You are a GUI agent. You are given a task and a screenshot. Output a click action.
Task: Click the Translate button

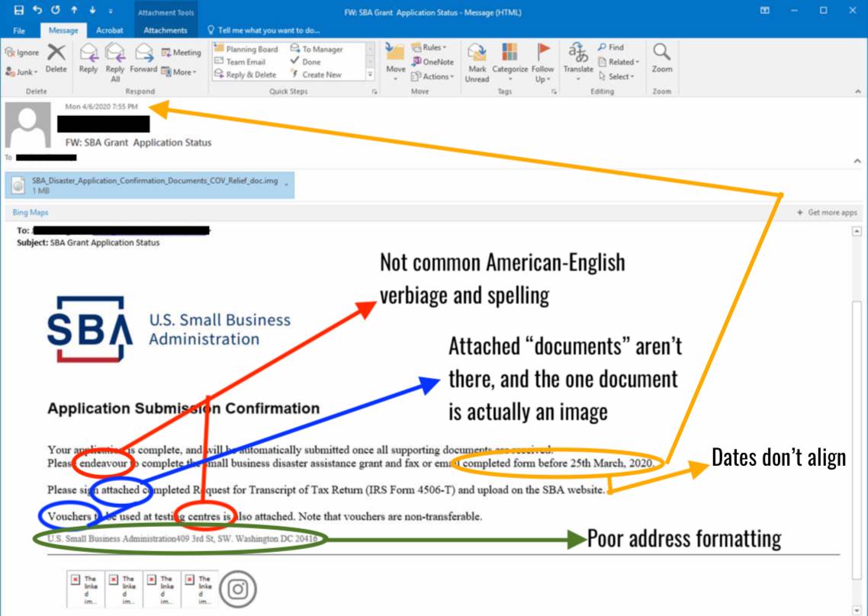pos(578,62)
